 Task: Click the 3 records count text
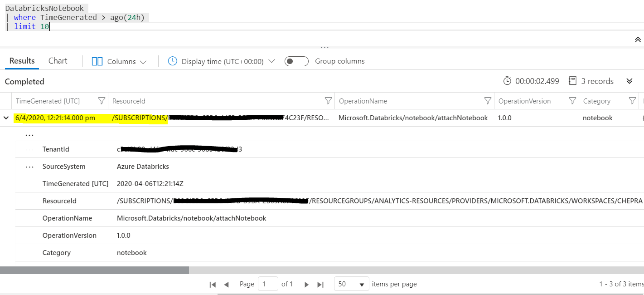(597, 81)
